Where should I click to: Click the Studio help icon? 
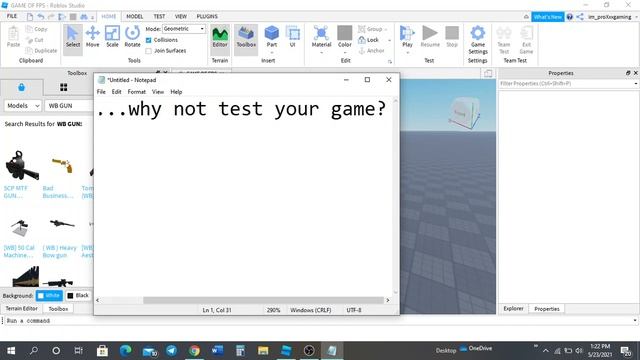[570, 17]
